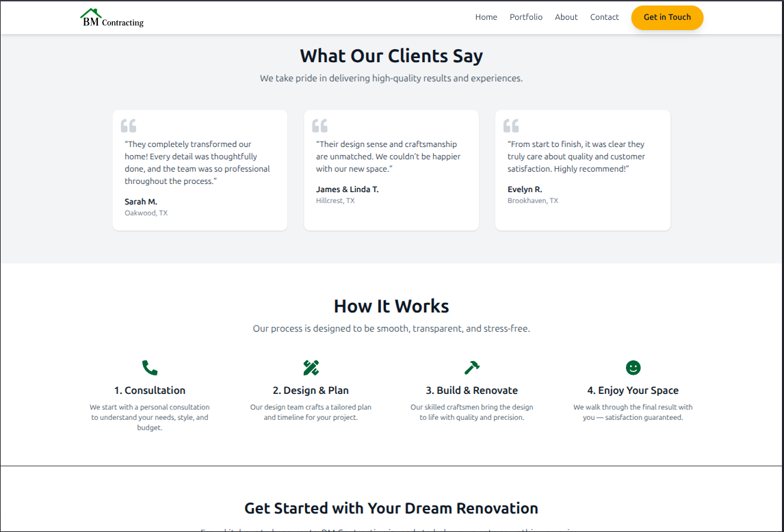Click the '4. Enjoy Your Space' heading
Viewport: 784px width, 532px height.
pyautogui.click(x=633, y=390)
